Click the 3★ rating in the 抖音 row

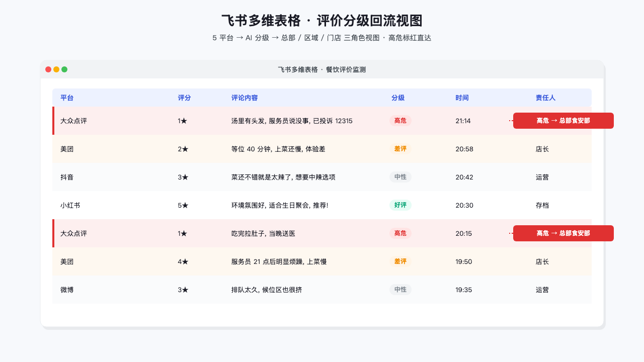click(183, 177)
